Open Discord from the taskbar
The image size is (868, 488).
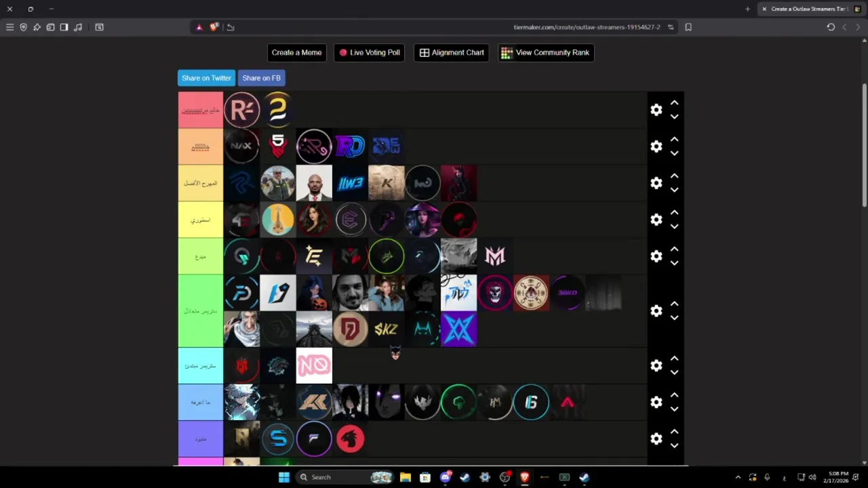pos(446,477)
